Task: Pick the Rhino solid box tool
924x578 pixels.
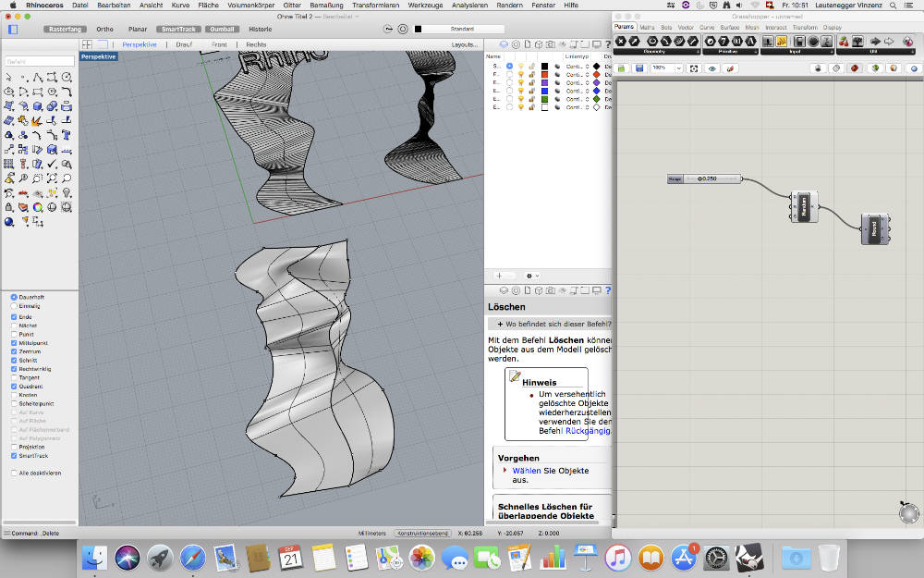Action: point(38,106)
